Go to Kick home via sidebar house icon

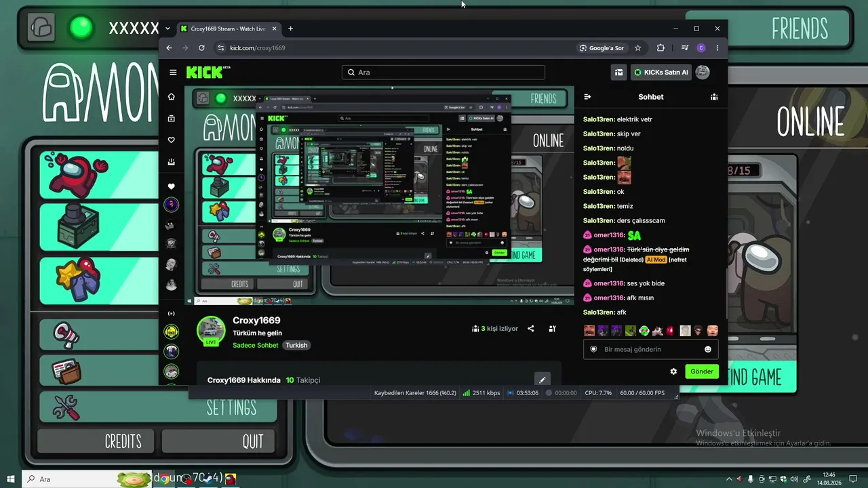pyautogui.click(x=172, y=97)
